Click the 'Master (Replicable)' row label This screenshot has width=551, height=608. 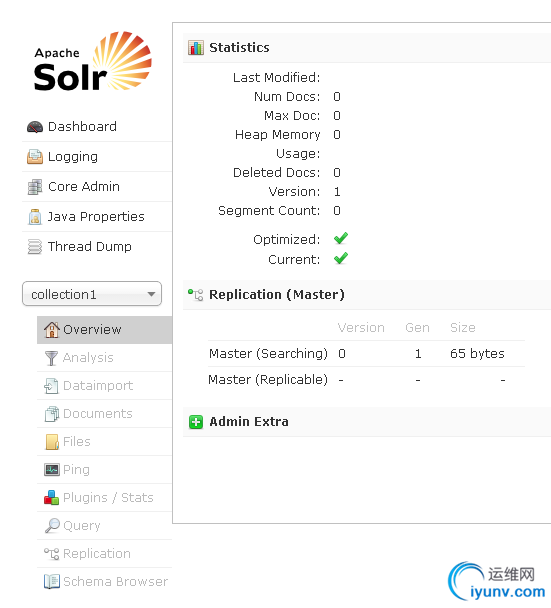[x=268, y=380]
